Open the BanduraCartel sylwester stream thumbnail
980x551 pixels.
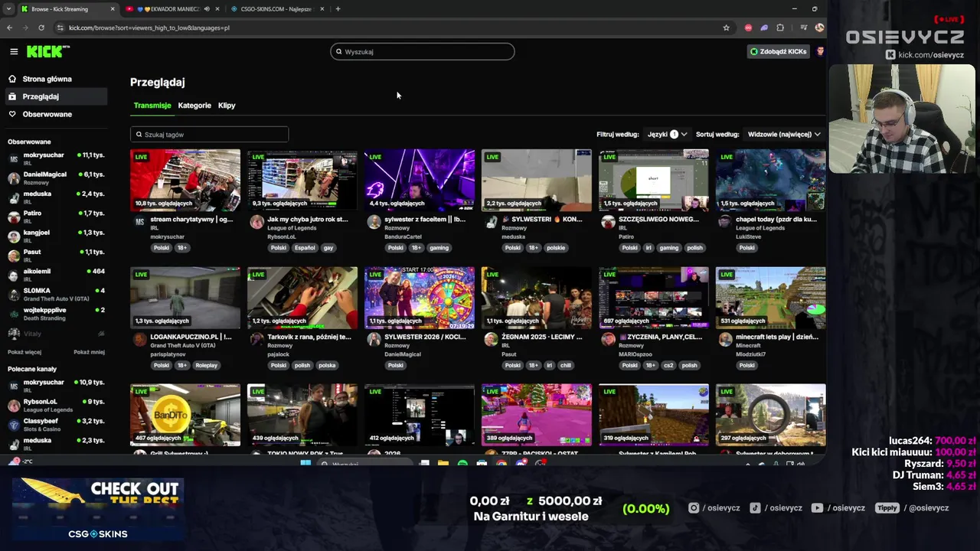click(420, 180)
